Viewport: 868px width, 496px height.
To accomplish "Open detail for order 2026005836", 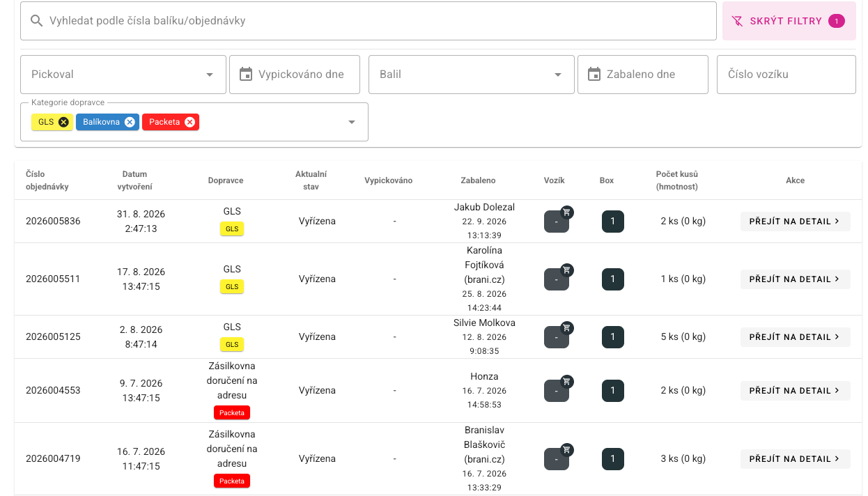I will point(795,222).
